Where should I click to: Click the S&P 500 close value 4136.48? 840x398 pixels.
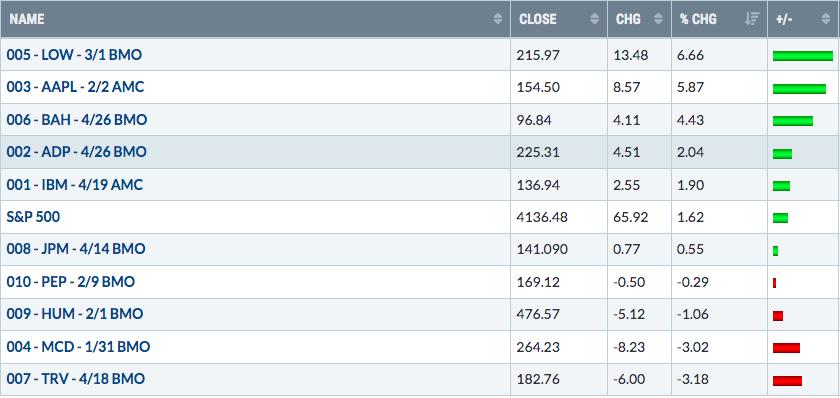542,217
